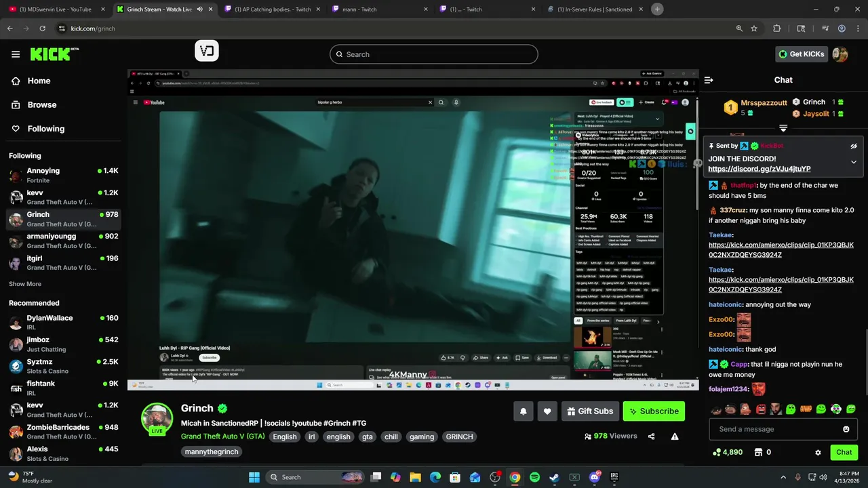The height and width of the screenshot is (488, 868).
Task: Switch to mann - Twitch tab
Action: click(380, 9)
